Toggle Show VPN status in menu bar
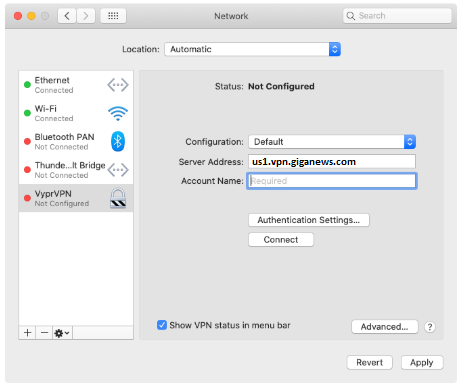Viewport: 460px width, 386px height. point(162,325)
